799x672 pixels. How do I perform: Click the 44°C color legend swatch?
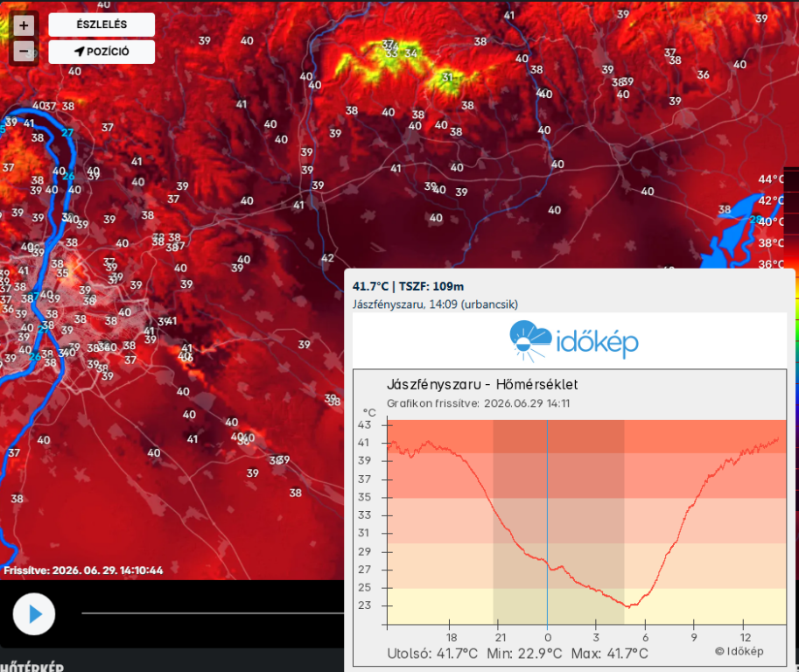tap(791, 179)
